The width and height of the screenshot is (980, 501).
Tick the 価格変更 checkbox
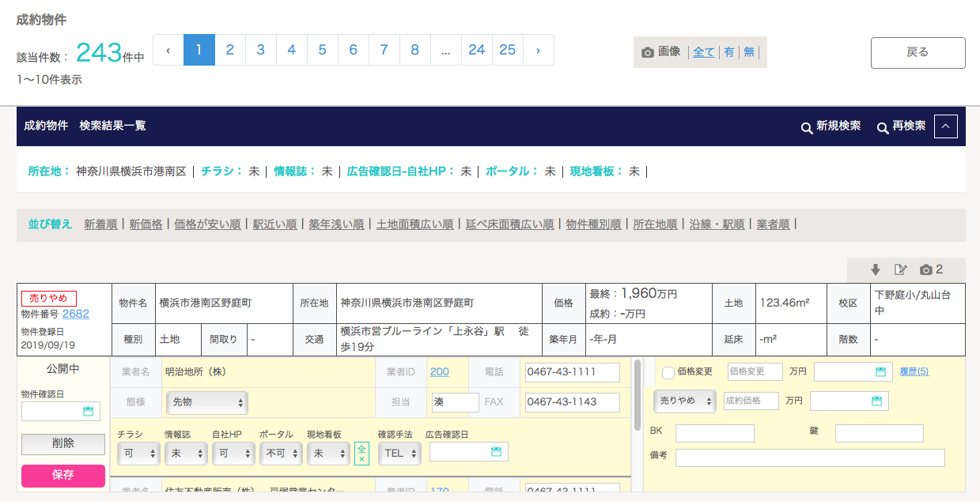(668, 372)
